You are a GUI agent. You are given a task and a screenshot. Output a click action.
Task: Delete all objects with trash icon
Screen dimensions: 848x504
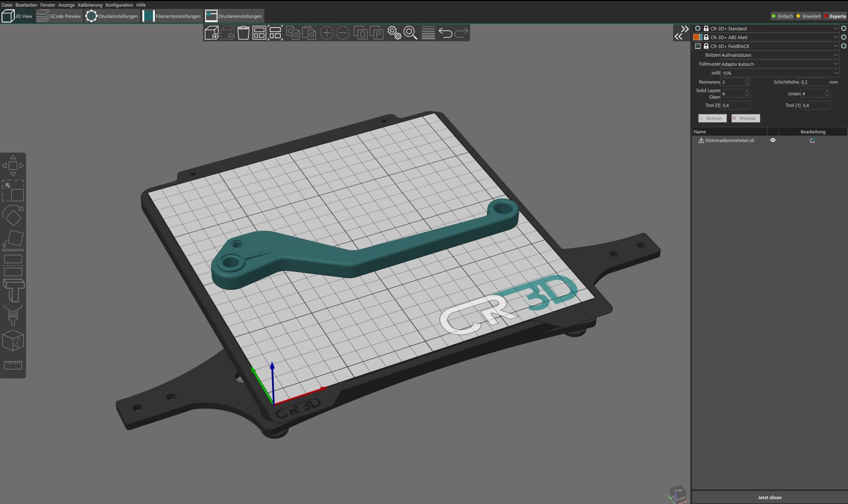coord(243,33)
